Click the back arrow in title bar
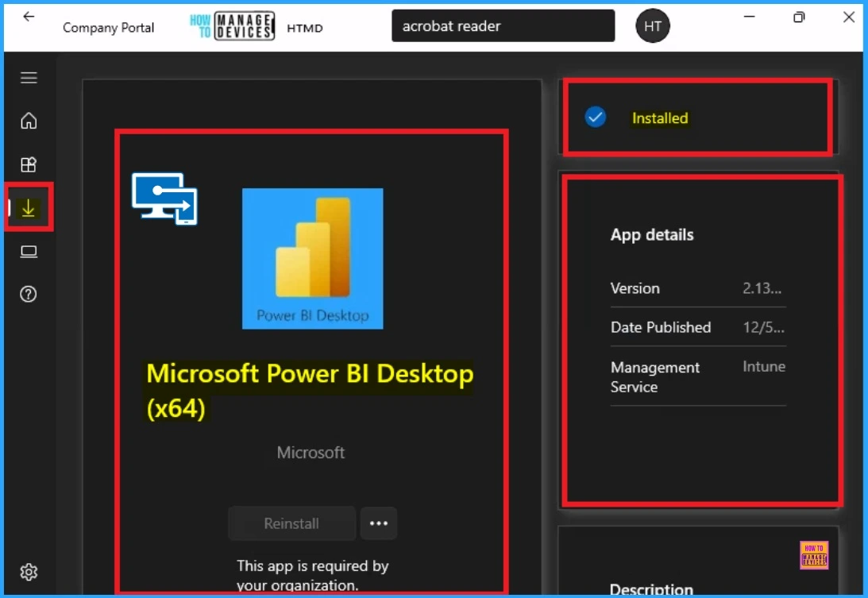The width and height of the screenshot is (868, 598). coord(29,17)
